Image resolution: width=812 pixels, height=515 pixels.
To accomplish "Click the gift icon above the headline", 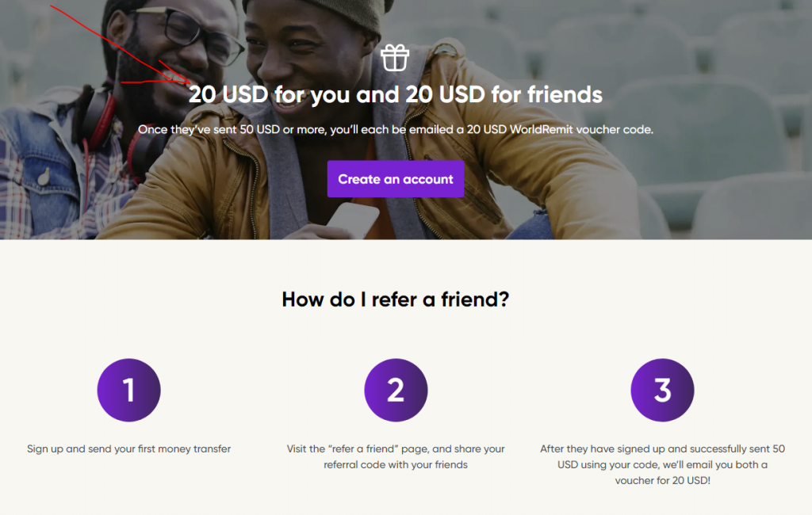I will click(x=395, y=57).
